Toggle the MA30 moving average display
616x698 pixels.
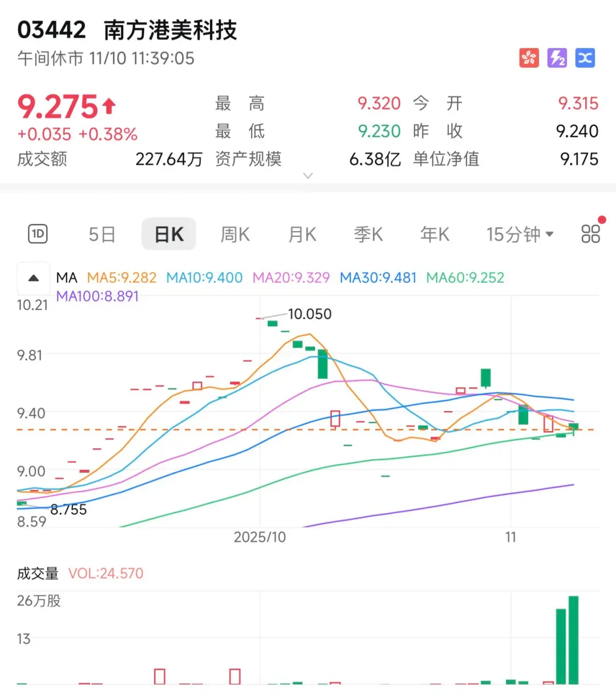378,278
